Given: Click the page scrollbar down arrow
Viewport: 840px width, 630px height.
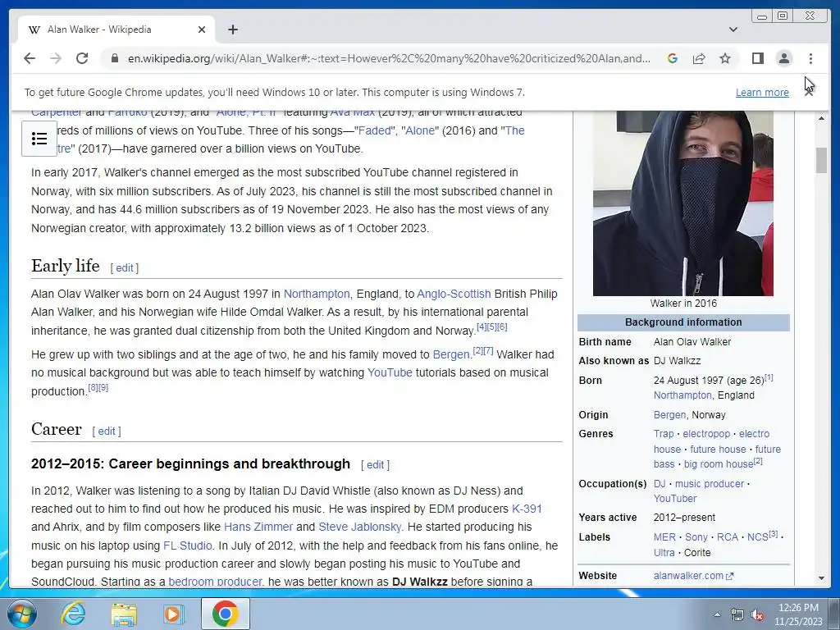Looking at the screenshot, I should coord(821,578).
